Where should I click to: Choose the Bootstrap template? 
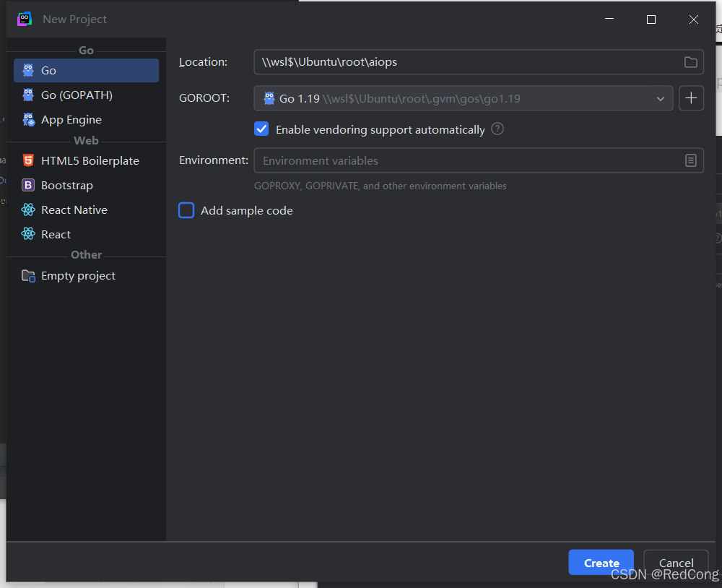(x=86, y=185)
